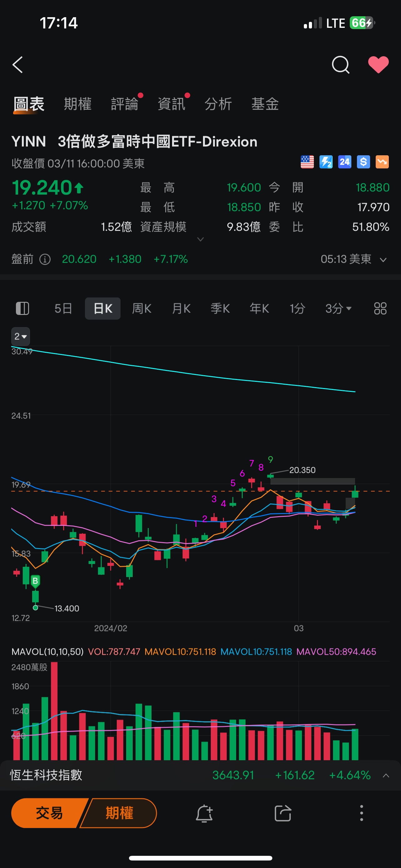Select the 5日 chart period
401x868 pixels.
point(63,308)
